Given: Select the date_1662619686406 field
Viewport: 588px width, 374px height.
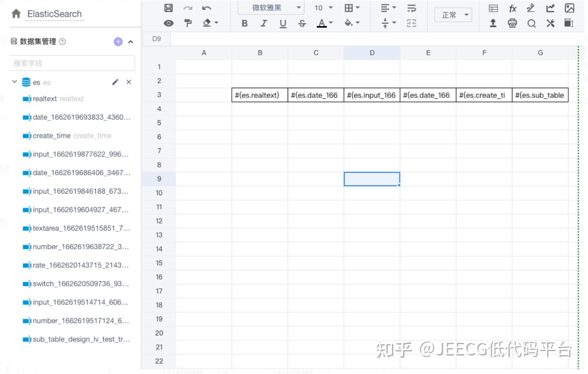Looking at the screenshot, I should tap(76, 173).
